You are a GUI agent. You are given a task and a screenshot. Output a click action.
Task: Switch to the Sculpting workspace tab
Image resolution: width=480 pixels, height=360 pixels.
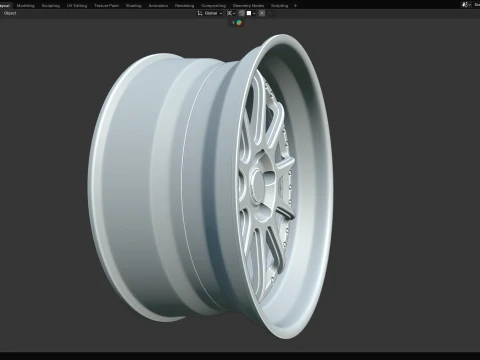click(x=51, y=6)
